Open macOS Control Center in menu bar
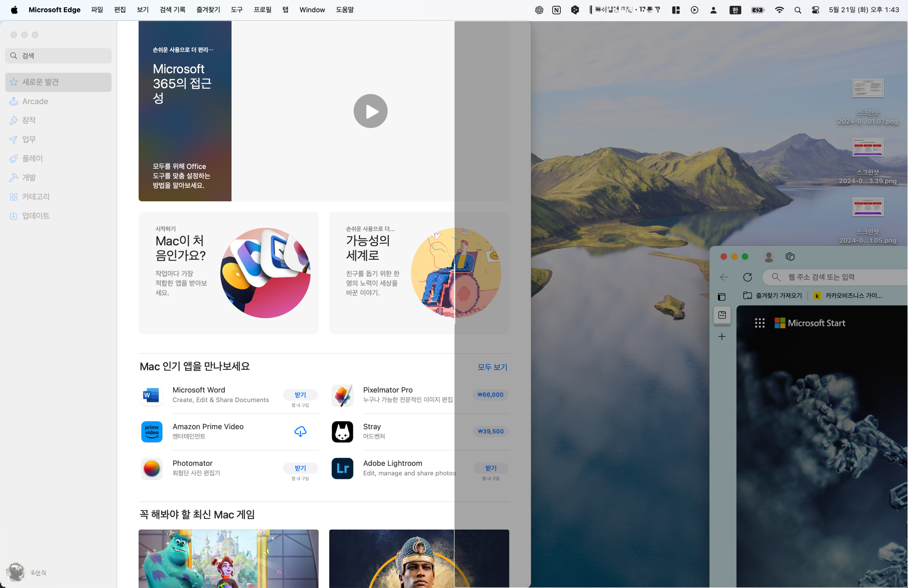This screenshot has height=588, width=908. pos(815,10)
